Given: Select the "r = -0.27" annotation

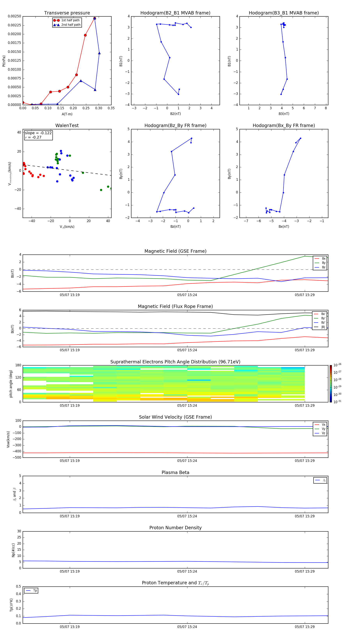Looking at the screenshot, I should point(33,137).
